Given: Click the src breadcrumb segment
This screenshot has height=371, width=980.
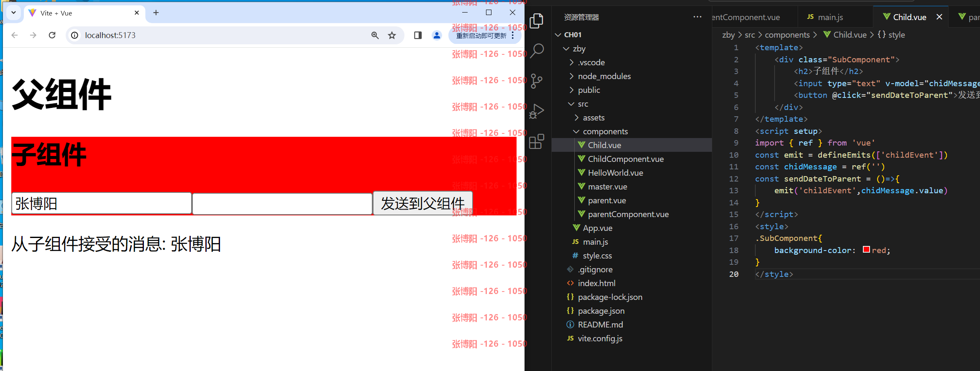Looking at the screenshot, I should (x=750, y=35).
